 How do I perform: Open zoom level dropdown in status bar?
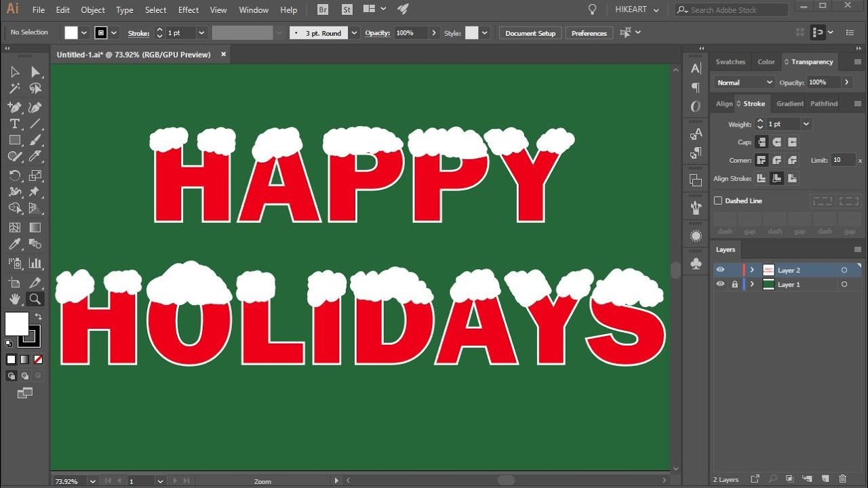tap(92, 481)
